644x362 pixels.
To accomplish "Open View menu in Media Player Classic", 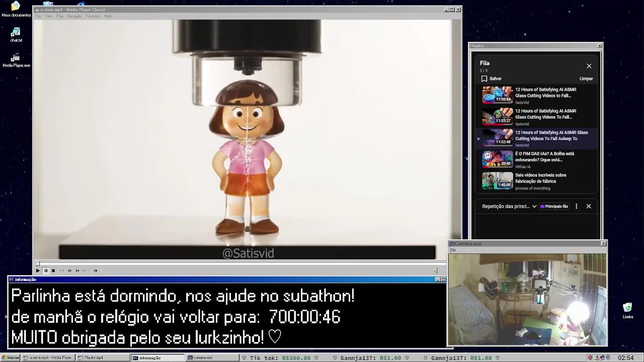I will pos(49,16).
